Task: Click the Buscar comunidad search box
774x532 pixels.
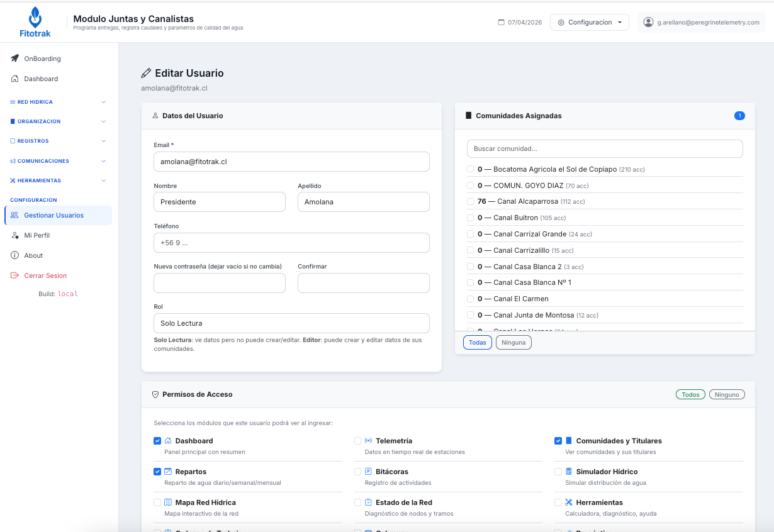Action: (605, 149)
